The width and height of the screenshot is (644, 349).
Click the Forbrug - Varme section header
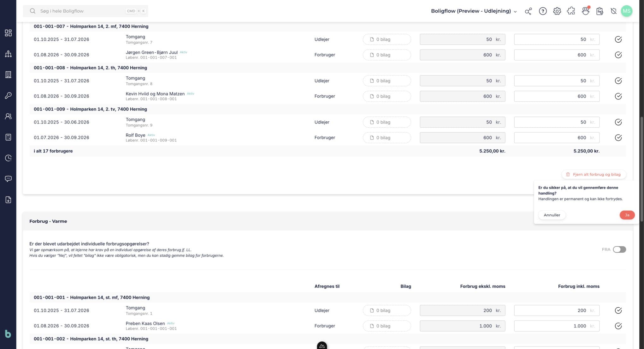pyautogui.click(x=328, y=221)
